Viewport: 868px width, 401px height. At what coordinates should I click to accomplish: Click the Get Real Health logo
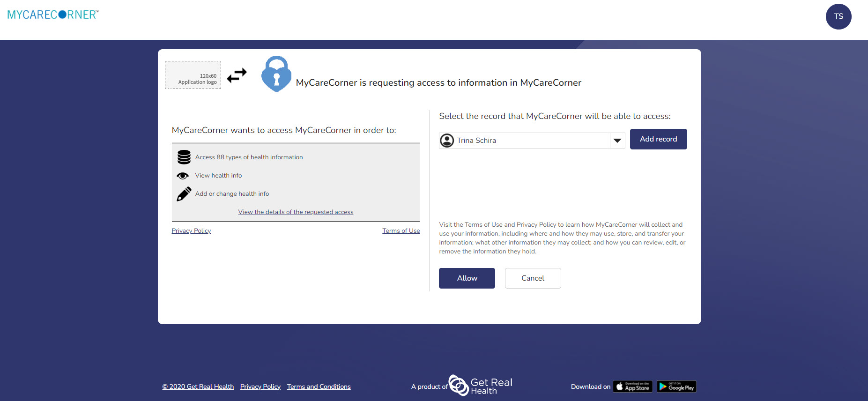(481, 386)
